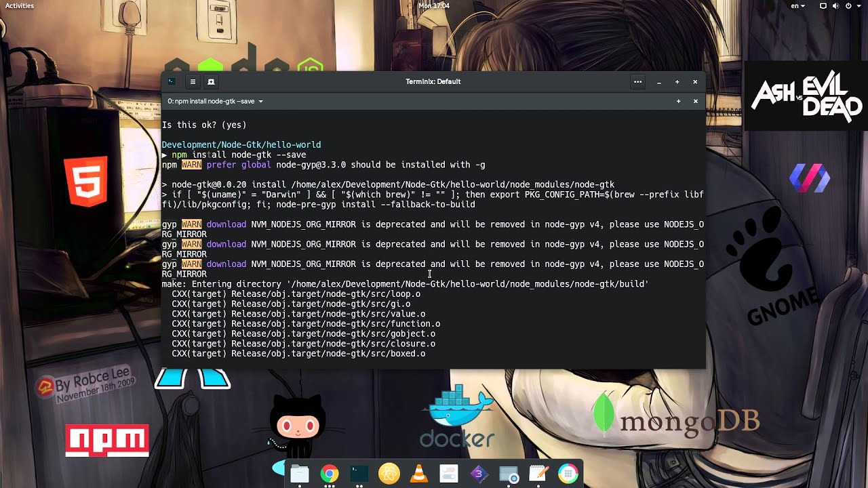Screen dimensions: 868x488
Task: Click the display icon in the top bar
Action: tap(823, 5)
